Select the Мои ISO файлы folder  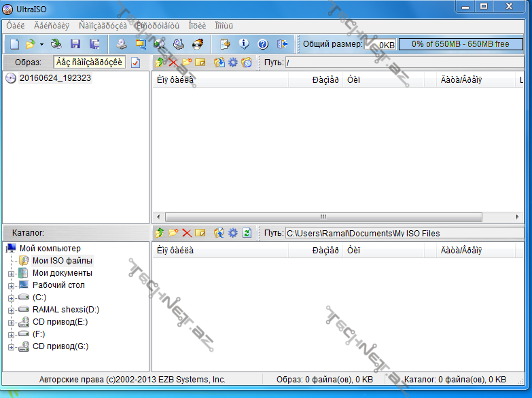(x=62, y=261)
